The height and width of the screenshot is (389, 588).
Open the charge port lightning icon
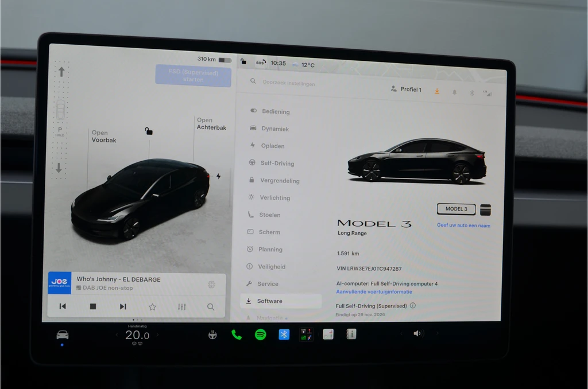[218, 176]
